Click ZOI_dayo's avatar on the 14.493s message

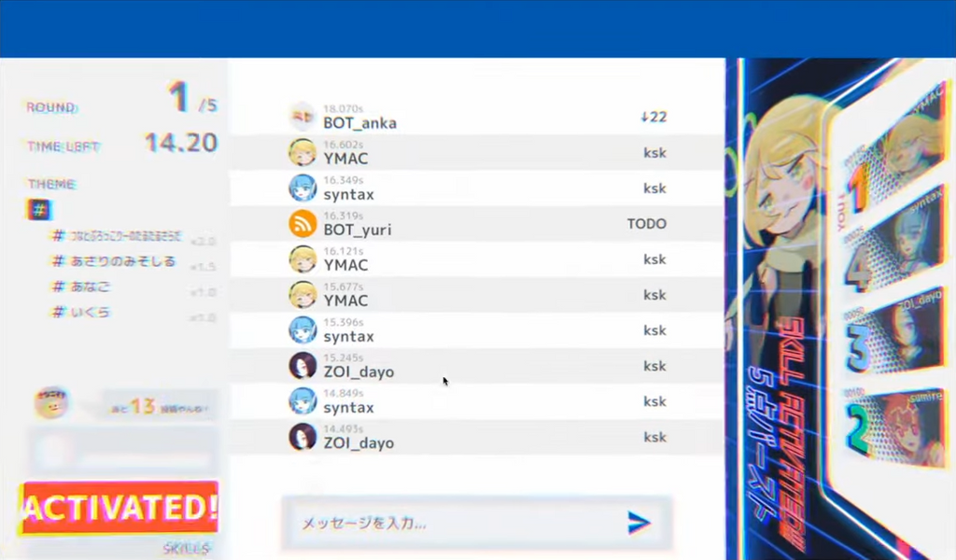tap(302, 437)
